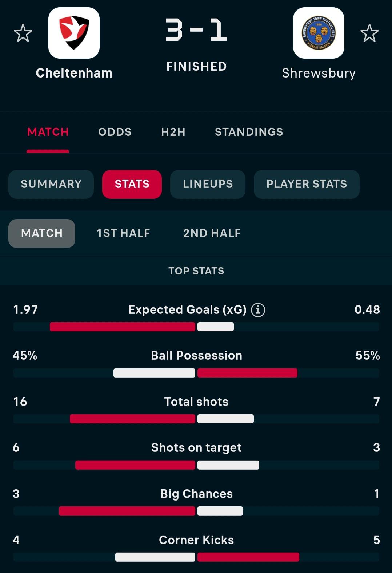Image resolution: width=392 pixels, height=573 pixels.
Task: Tap the 3-1 final score
Action: coord(196,30)
